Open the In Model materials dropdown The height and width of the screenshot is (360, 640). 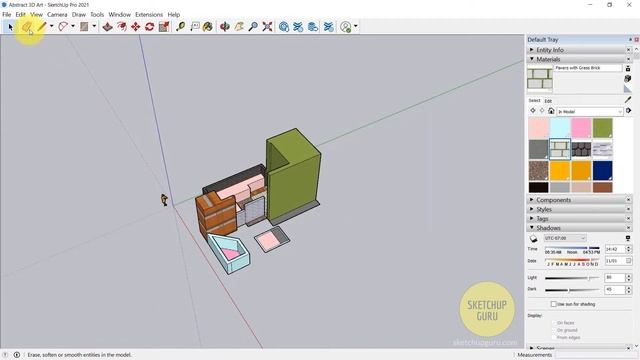click(590, 111)
